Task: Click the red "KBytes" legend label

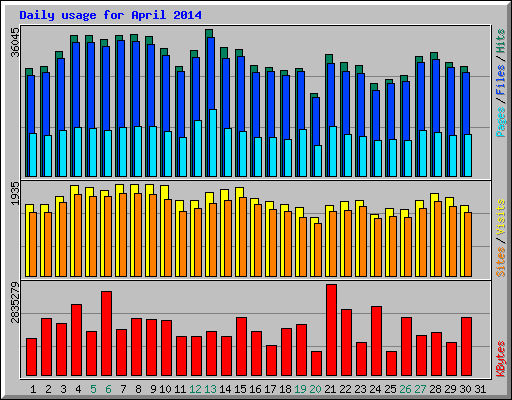Action: 501,359
